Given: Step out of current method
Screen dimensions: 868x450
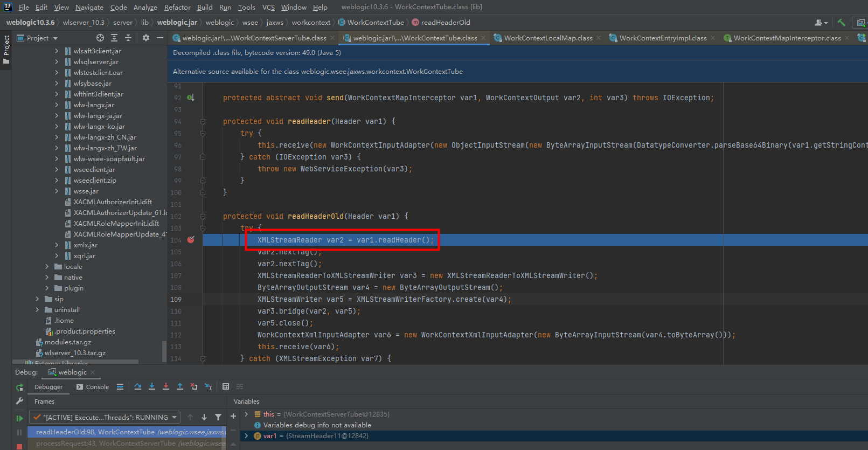Looking at the screenshot, I should [x=180, y=386].
